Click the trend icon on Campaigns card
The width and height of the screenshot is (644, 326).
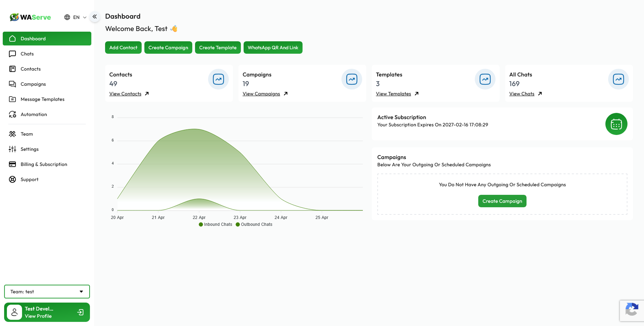[x=352, y=79]
